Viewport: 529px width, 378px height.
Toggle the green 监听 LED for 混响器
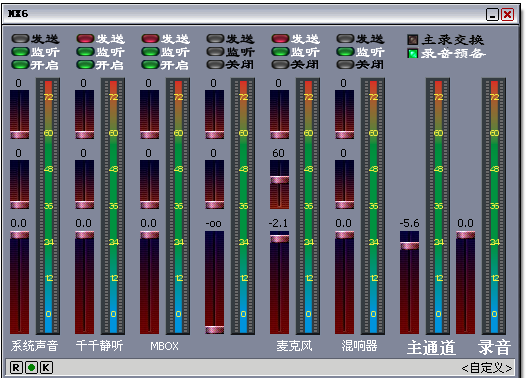pyautogui.click(x=345, y=52)
